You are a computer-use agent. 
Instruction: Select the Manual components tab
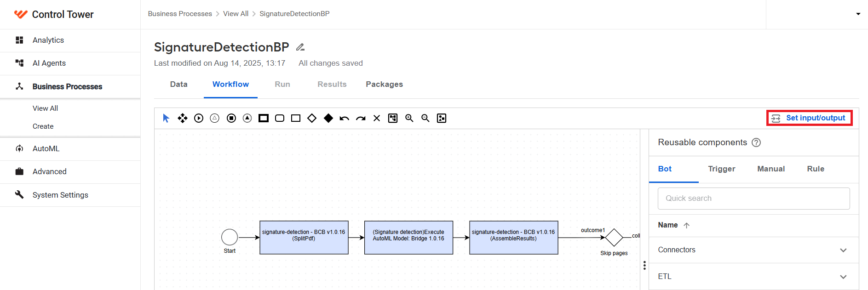tap(771, 169)
